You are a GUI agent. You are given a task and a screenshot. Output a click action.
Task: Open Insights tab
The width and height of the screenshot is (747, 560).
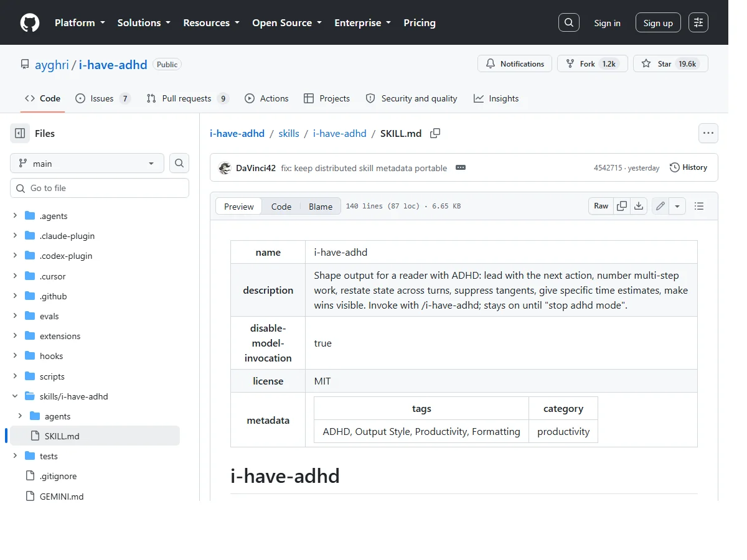(x=496, y=98)
